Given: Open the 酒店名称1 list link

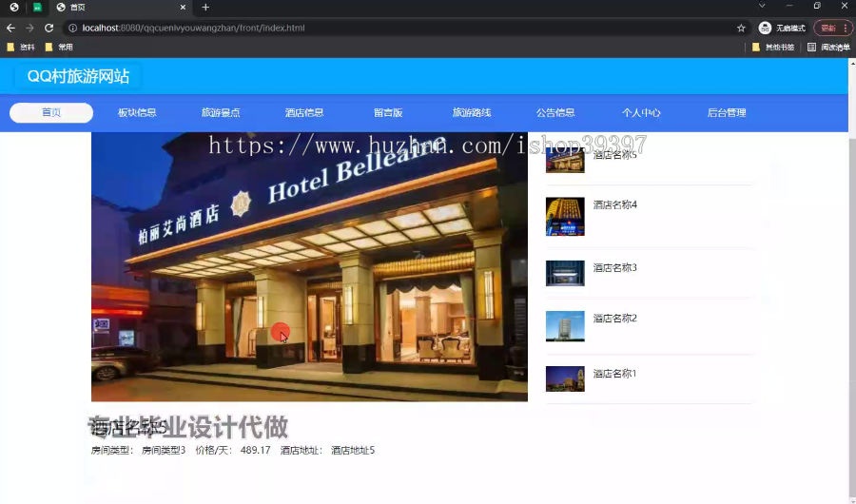Looking at the screenshot, I should [614, 374].
